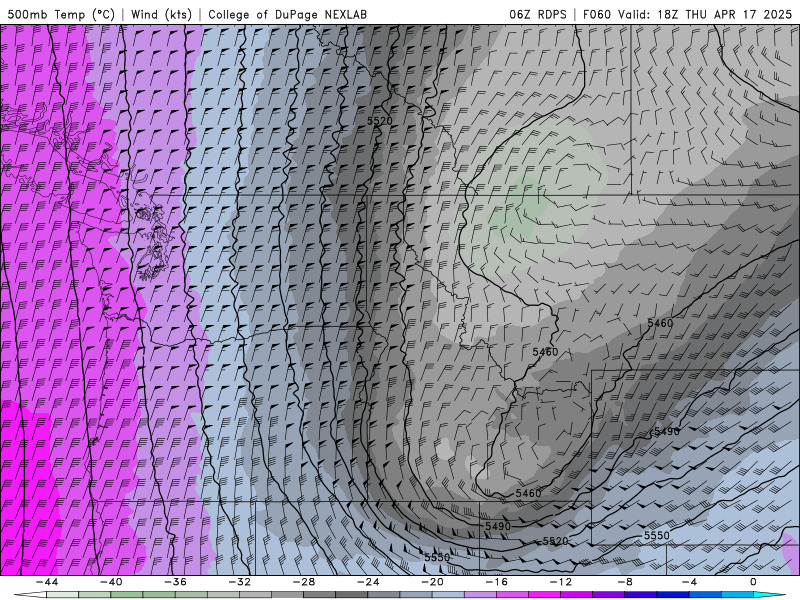Select the "-32" temperature scale value
The image size is (800, 600).
[239, 582]
